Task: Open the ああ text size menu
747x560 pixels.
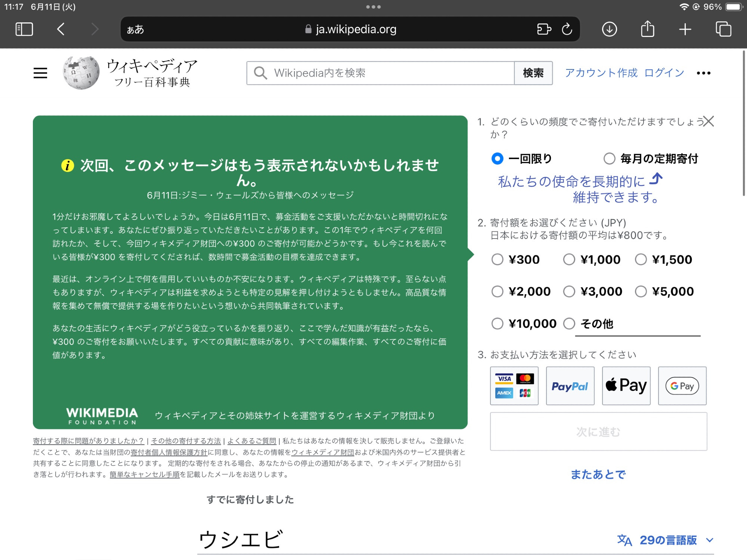Action: coord(135,29)
